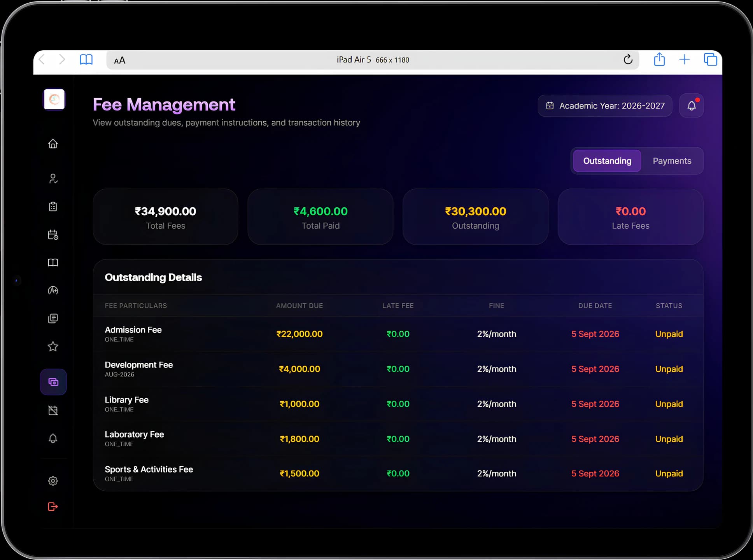The width and height of the screenshot is (753, 560).
Task: Select the Laboratory Fee row title
Action: click(134, 434)
